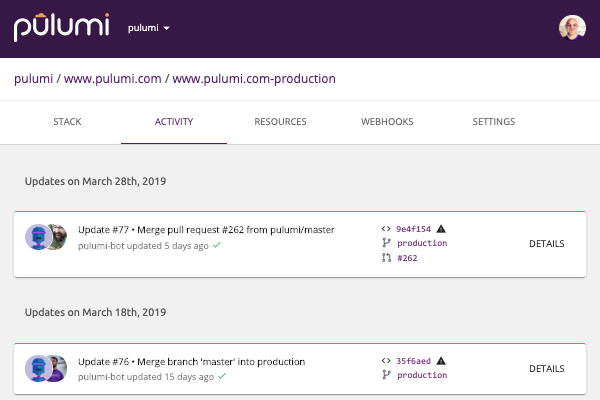The height and width of the screenshot is (400, 600).
Task: Click the bearded user avatar on Update #77
Action: pos(59,237)
